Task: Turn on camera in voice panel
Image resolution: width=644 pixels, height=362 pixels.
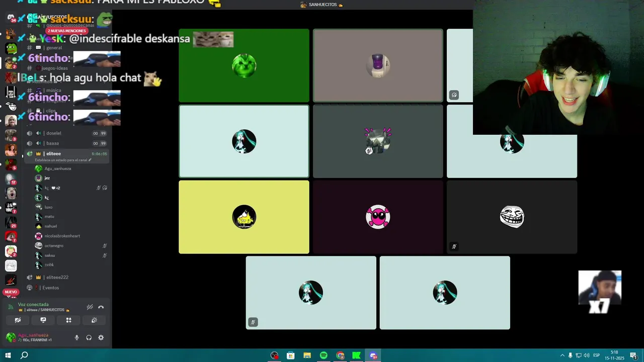Action: pos(18,320)
